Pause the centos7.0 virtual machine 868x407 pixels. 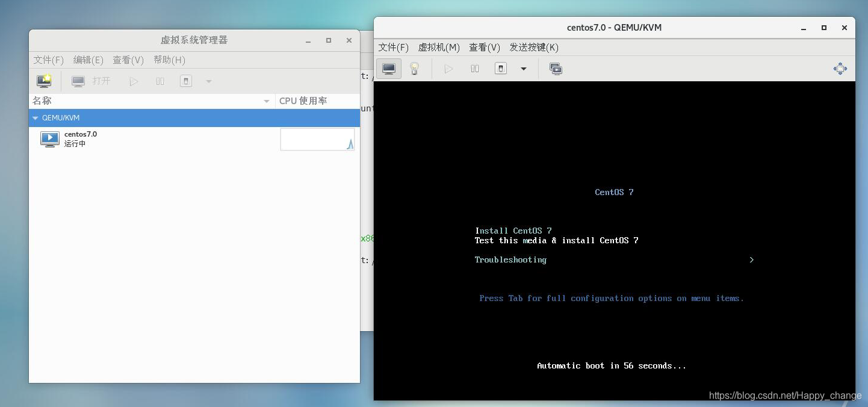coord(475,69)
